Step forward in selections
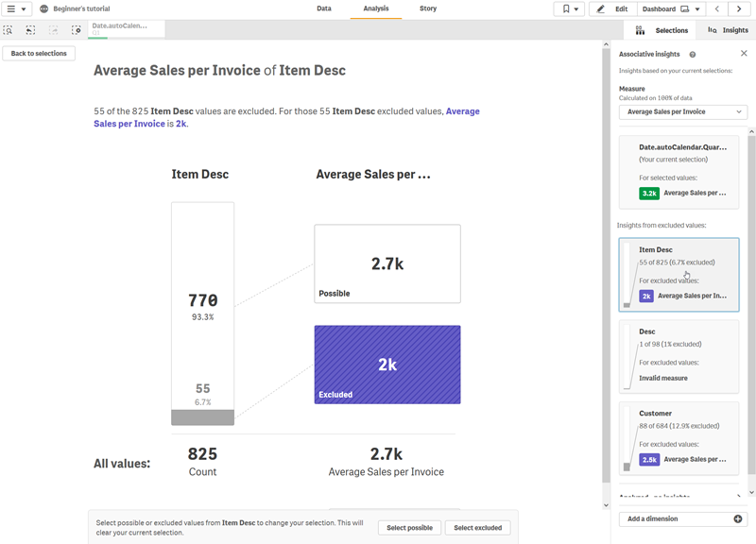The height and width of the screenshot is (544, 756). coord(52,30)
